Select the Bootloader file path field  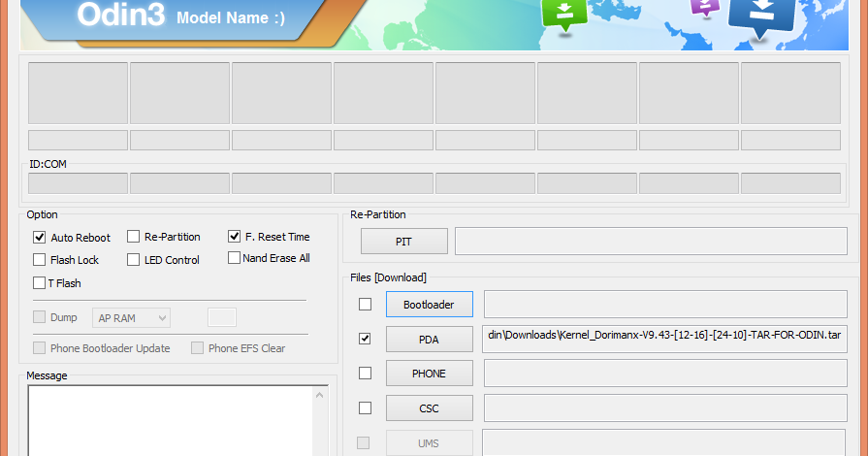tap(665, 305)
